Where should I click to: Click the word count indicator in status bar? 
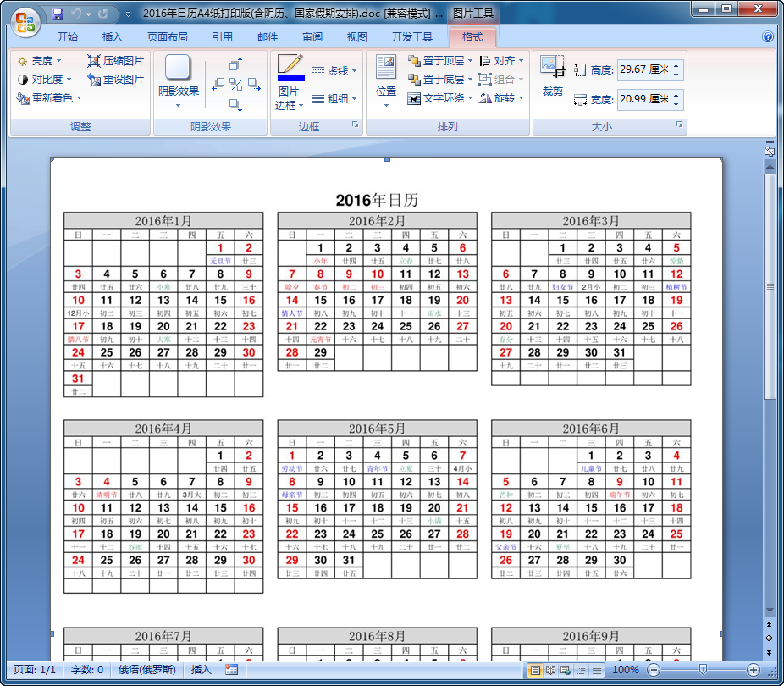(x=80, y=669)
